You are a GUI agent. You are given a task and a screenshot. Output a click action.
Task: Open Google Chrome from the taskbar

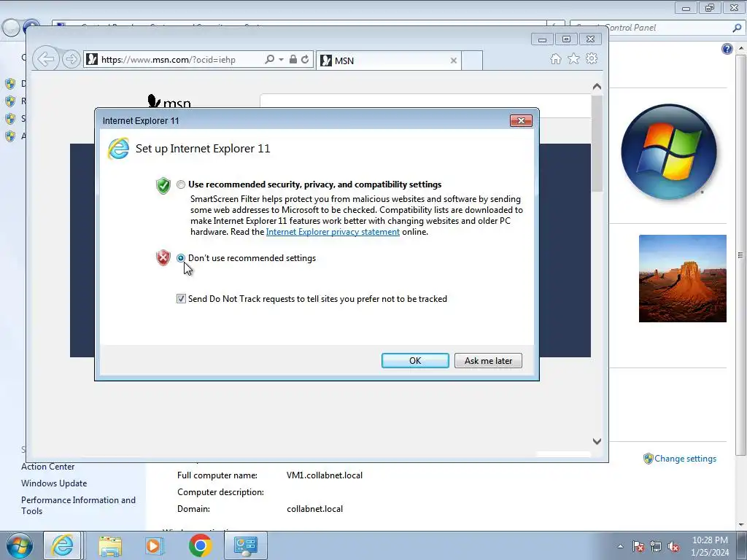click(x=200, y=545)
